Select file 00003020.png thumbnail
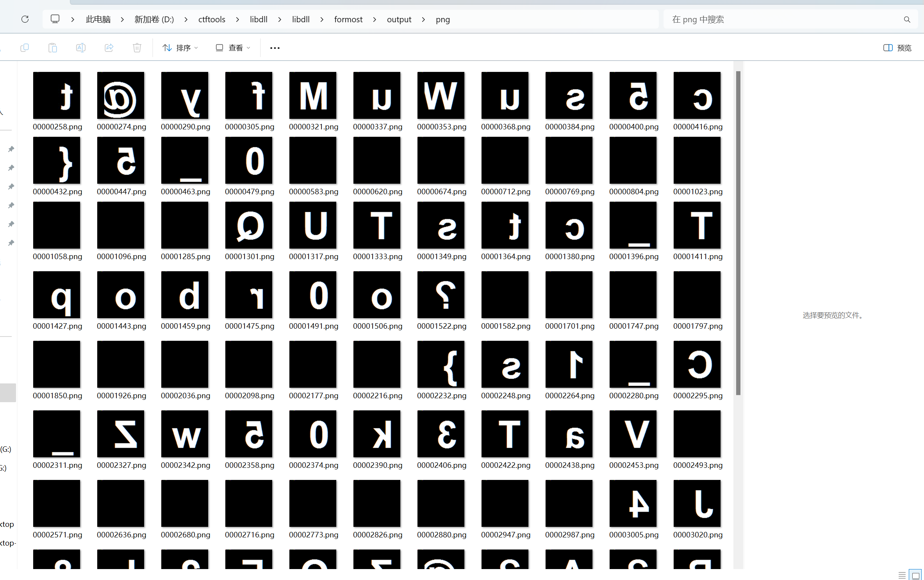 [x=697, y=503]
